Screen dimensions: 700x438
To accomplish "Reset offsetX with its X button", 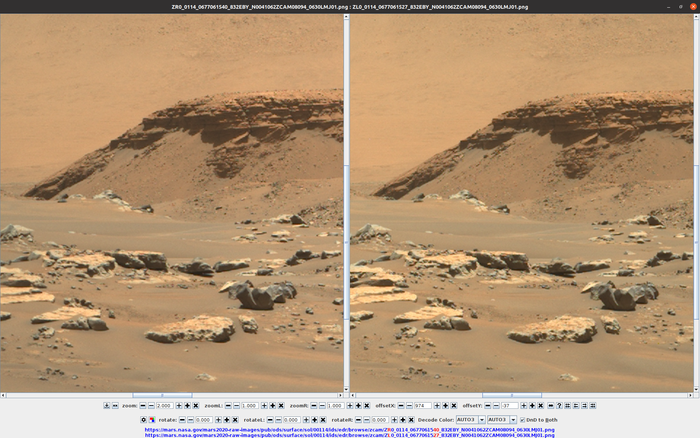I will [454, 406].
